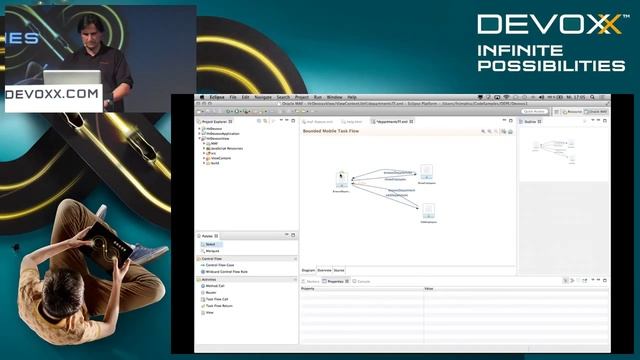Click the Open Perspective icon

point(556,111)
